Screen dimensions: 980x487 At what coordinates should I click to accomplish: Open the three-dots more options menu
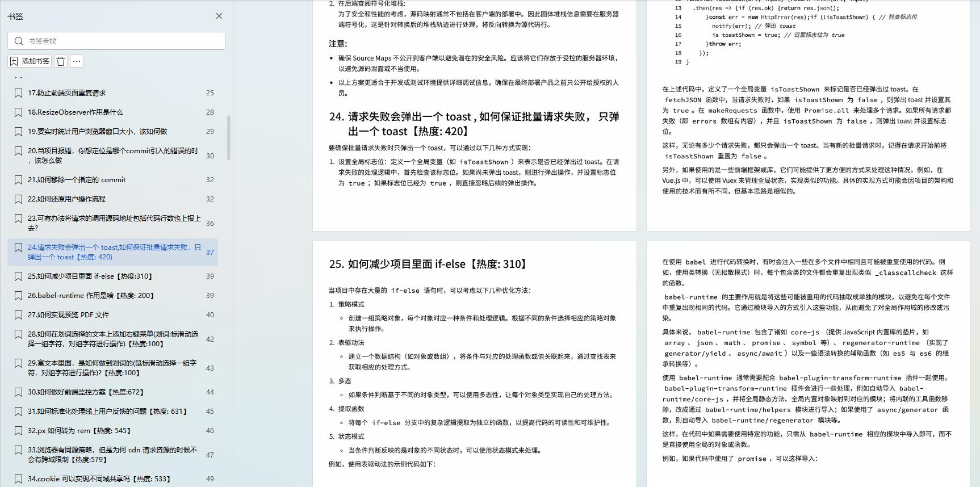point(77,61)
